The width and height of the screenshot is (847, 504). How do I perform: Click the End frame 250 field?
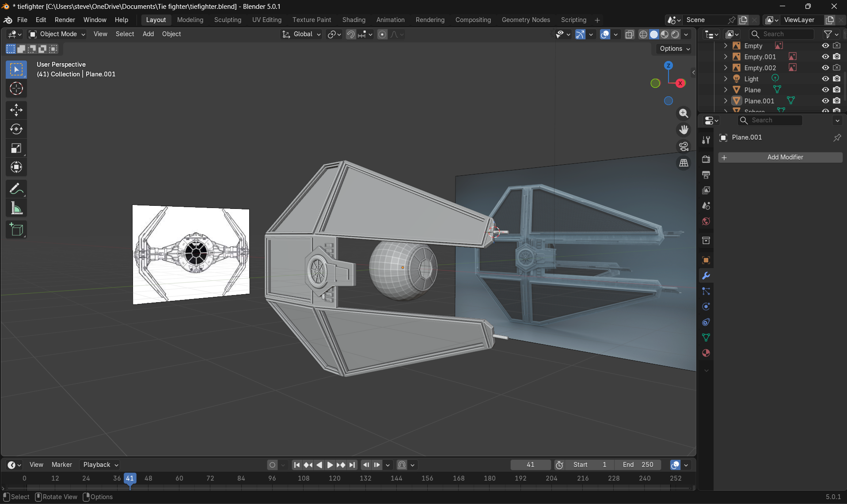[638, 465]
